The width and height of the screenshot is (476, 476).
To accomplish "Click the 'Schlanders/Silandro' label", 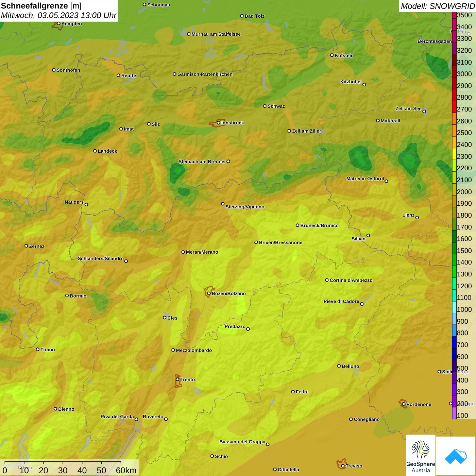I will pyautogui.click(x=101, y=258).
